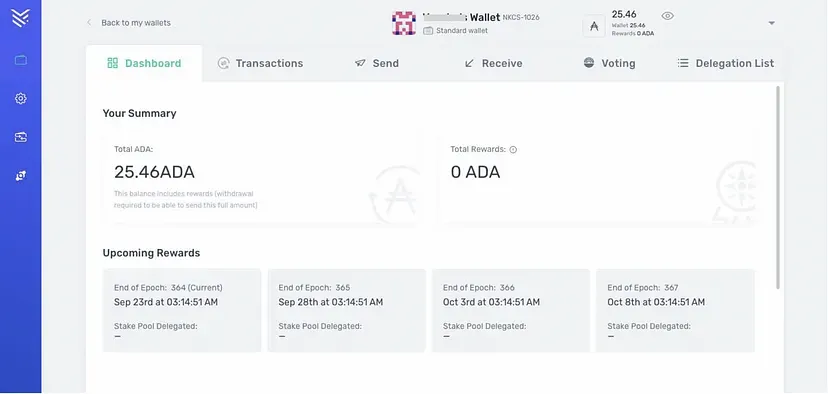Open the Delegation List tab
This screenshot has height=394, width=828.
click(x=726, y=63)
